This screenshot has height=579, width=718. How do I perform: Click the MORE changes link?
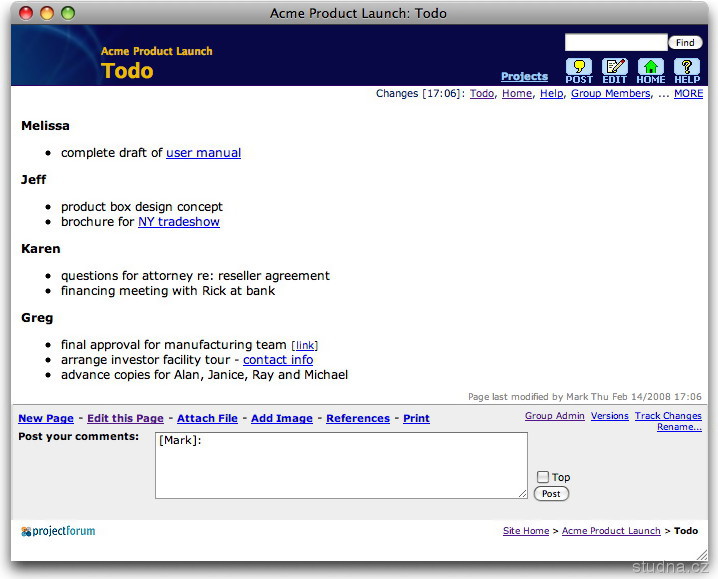tap(688, 93)
